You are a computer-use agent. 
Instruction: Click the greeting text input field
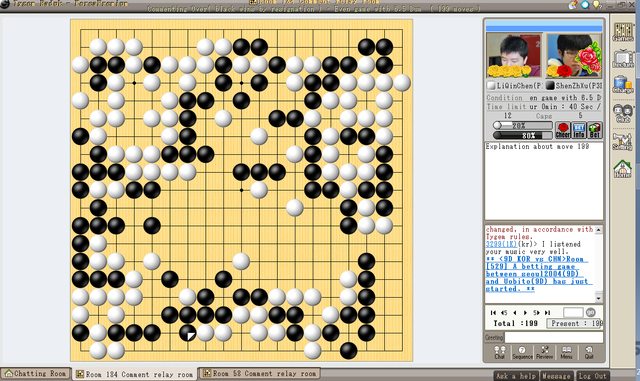[554, 337]
